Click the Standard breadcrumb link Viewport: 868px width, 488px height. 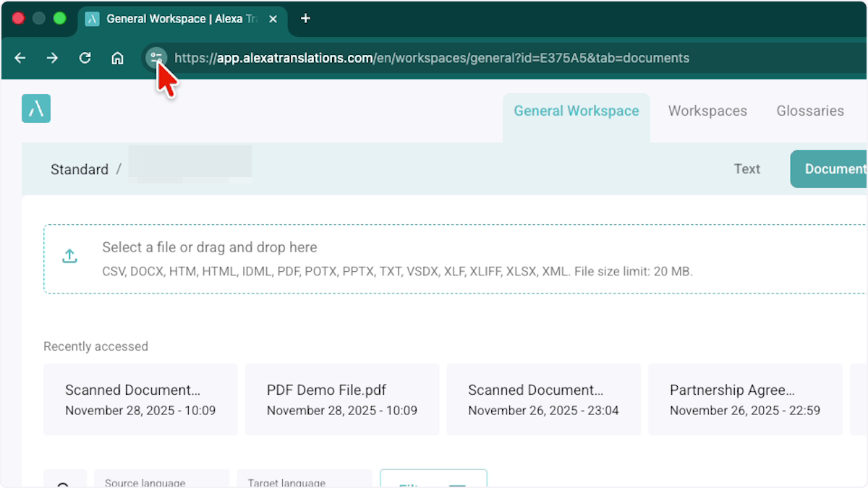79,170
